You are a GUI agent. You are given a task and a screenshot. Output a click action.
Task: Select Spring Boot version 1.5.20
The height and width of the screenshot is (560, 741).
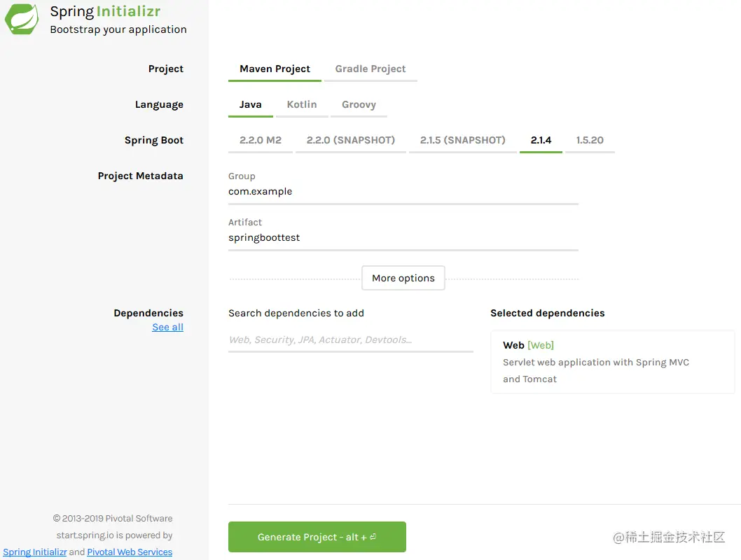(590, 140)
